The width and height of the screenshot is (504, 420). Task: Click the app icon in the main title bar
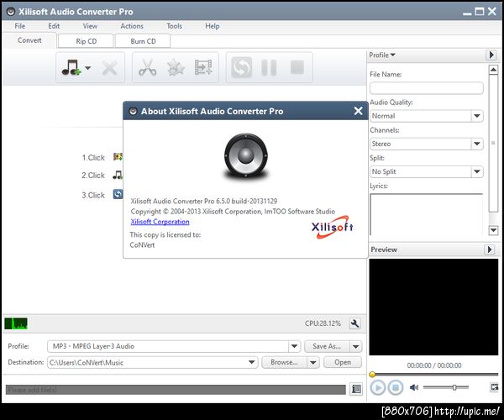[11, 12]
